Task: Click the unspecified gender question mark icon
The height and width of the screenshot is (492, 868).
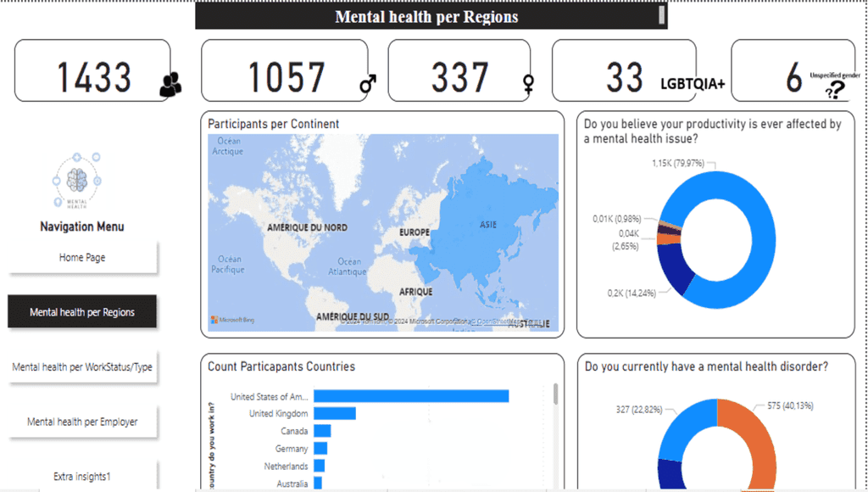Action: pos(835,90)
